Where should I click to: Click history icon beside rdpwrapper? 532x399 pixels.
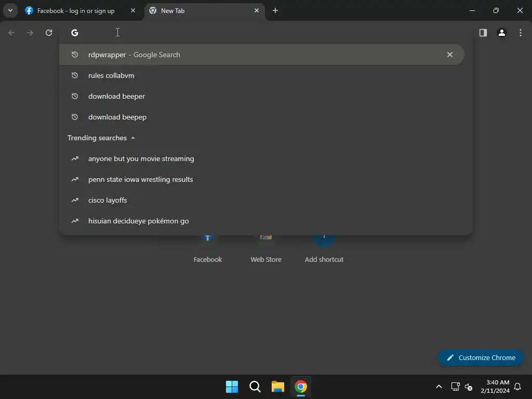pos(75,55)
